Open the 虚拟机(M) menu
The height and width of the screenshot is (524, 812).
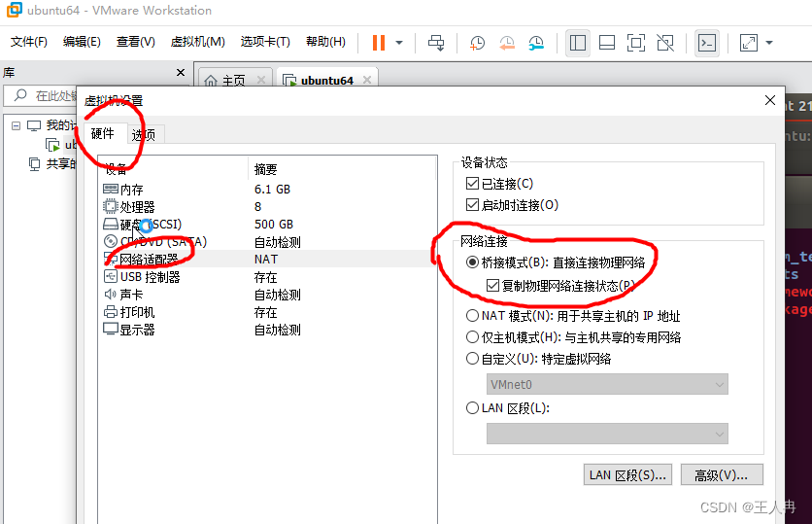198,42
